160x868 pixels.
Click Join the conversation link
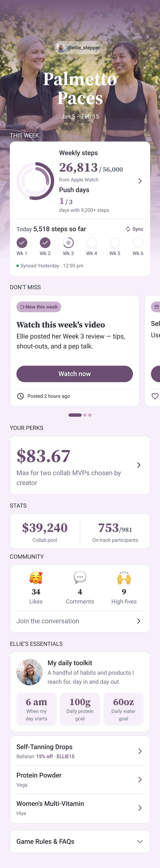(80, 621)
